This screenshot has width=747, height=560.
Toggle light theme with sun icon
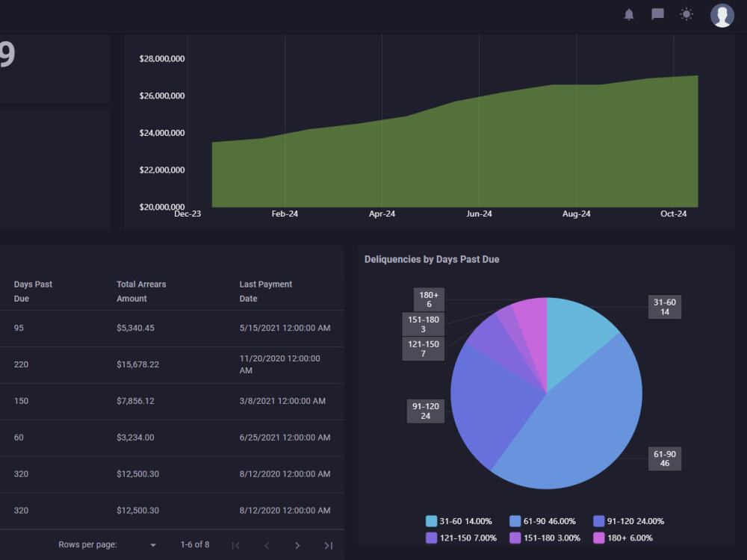click(686, 14)
